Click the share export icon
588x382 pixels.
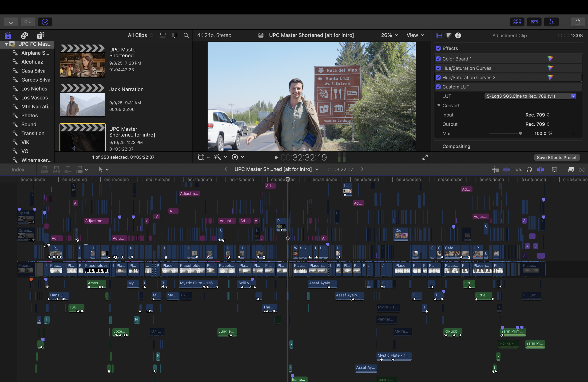(x=578, y=22)
